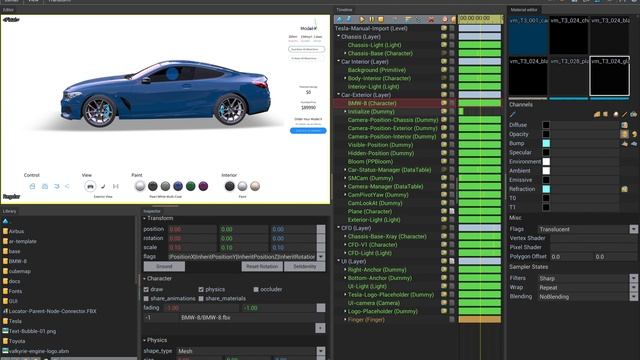Select the seat interior view icon

click(x=103, y=186)
